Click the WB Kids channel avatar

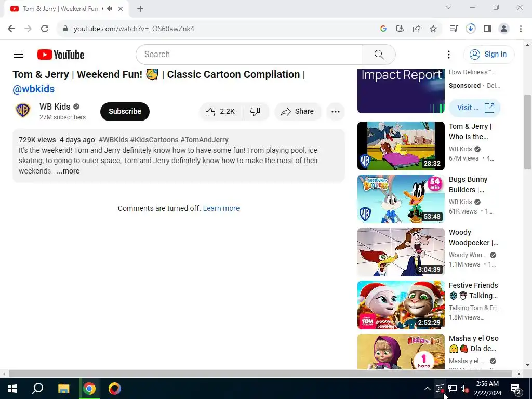[23, 110]
